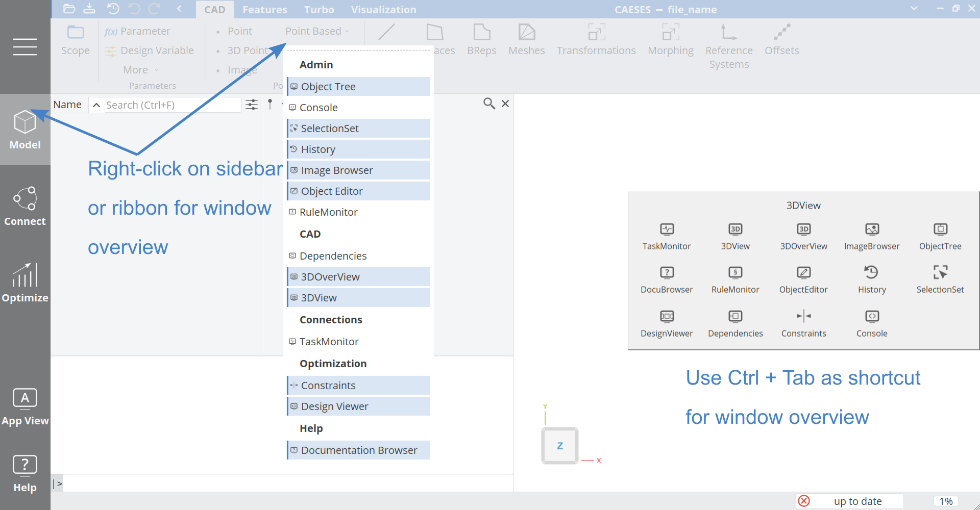Open the Visualization ribbon tab

[383, 10]
